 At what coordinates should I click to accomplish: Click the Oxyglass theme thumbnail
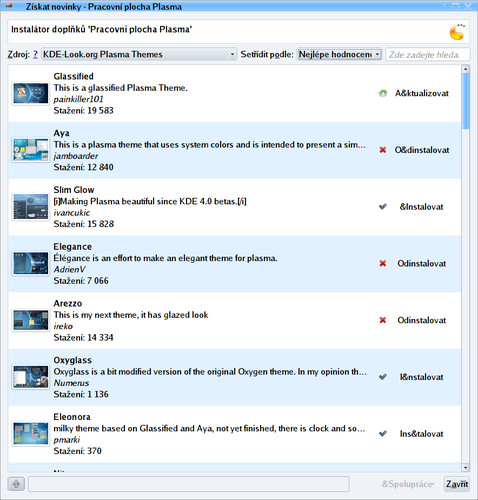30,377
